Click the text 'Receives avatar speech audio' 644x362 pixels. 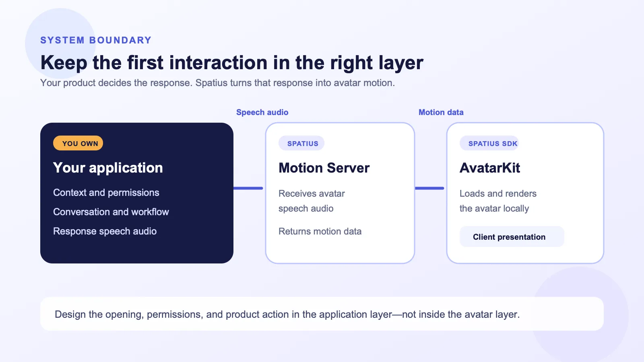(312, 201)
